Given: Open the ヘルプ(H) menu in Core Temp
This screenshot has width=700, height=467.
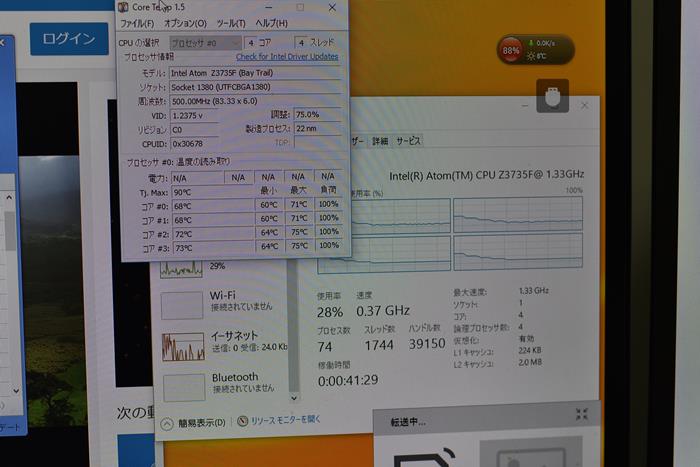Looking at the screenshot, I should click(271, 23).
